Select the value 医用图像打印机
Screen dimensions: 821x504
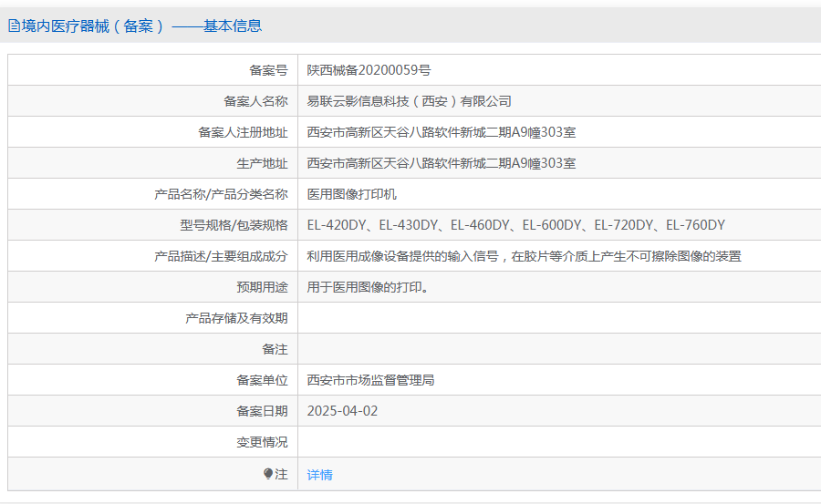coord(352,194)
